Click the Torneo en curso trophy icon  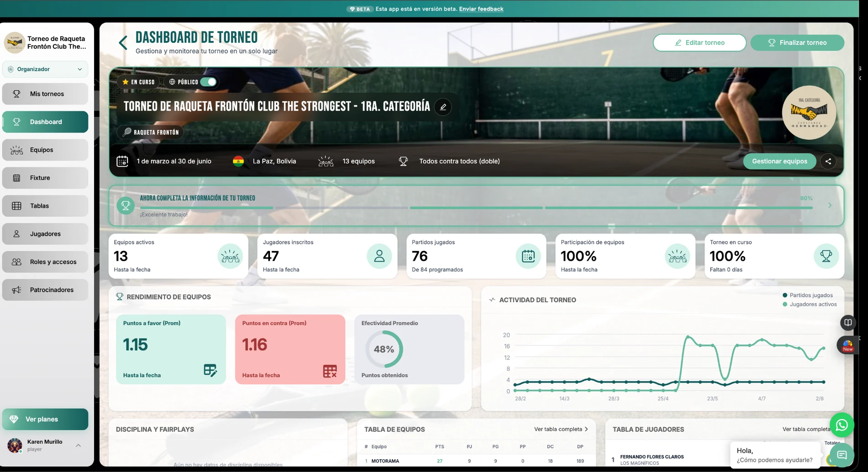[x=826, y=256]
